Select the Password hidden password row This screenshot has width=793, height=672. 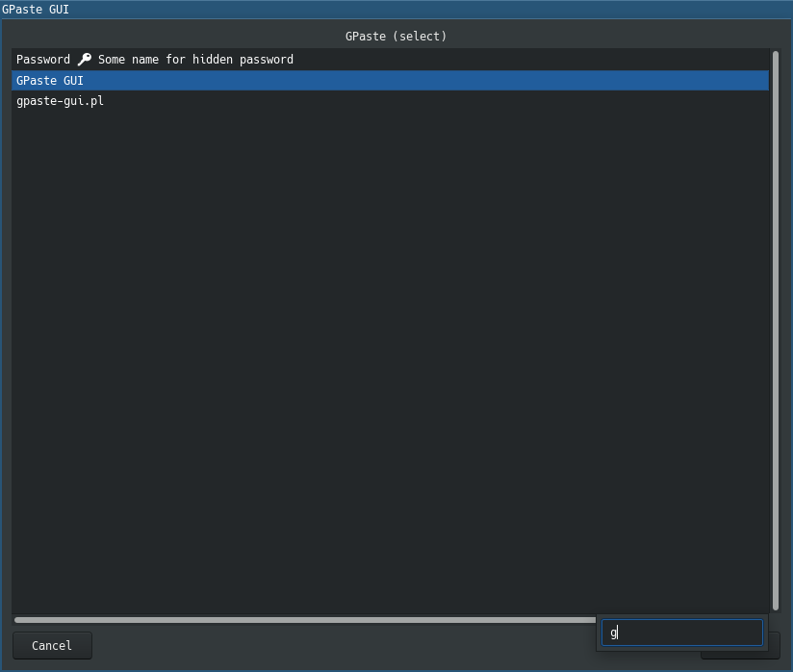tap(390, 60)
